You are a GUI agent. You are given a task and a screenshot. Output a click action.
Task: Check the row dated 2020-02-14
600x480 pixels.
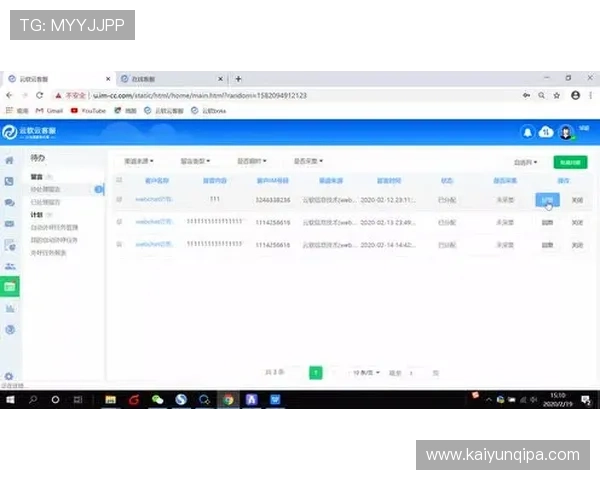click(x=119, y=244)
